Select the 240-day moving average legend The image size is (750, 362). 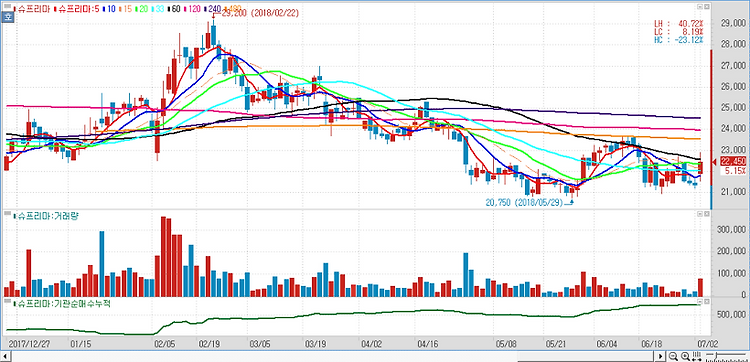(x=213, y=9)
